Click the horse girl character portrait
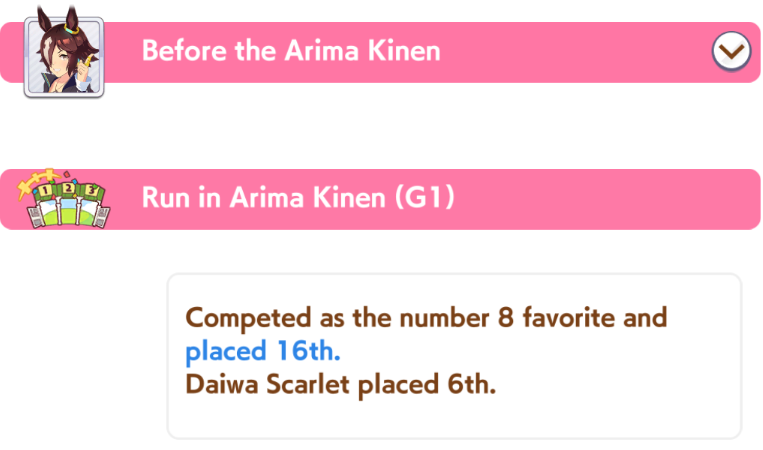 (64, 52)
